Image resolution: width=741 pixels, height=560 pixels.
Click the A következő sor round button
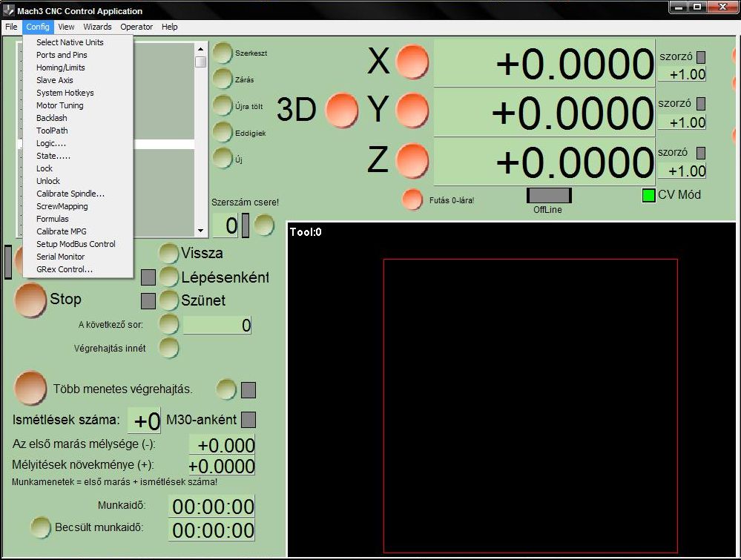[x=168, y=324]
